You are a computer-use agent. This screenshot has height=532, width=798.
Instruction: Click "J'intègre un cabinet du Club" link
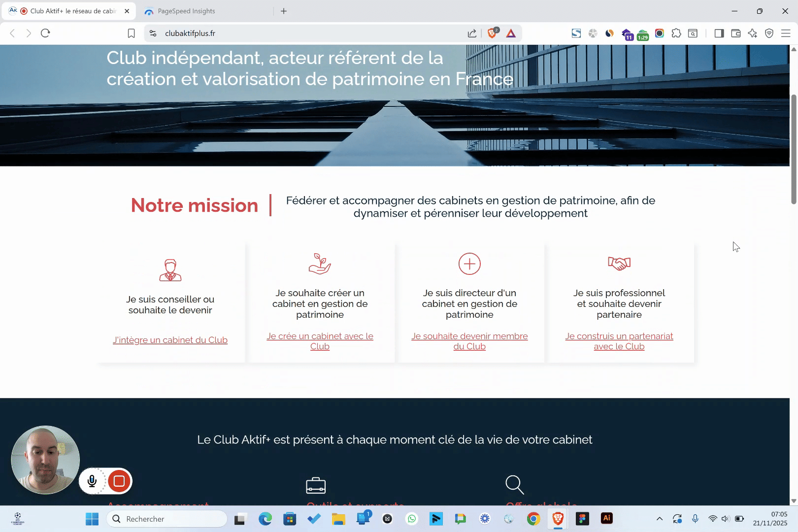(170, 340)
